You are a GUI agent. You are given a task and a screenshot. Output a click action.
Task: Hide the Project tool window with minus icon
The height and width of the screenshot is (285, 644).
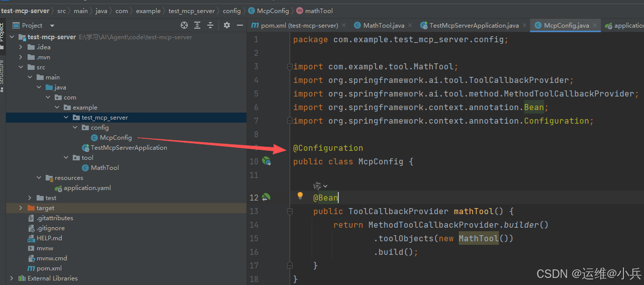[x=240, y=25]
